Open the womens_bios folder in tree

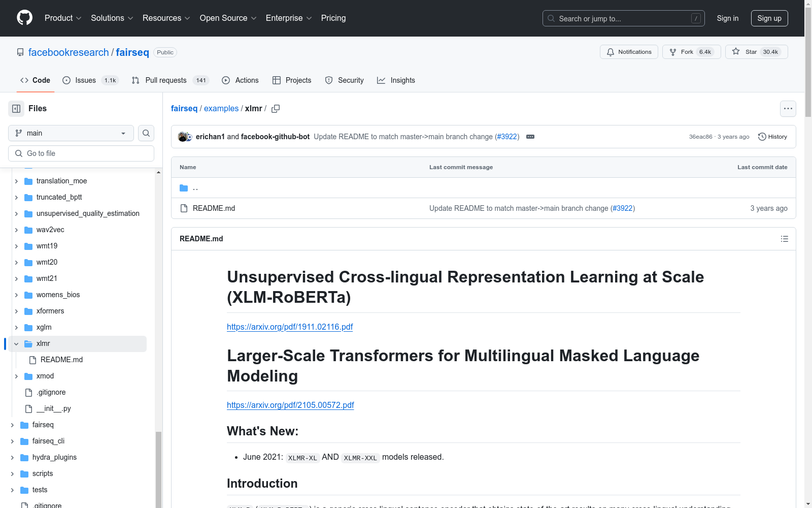pos(58,295)
